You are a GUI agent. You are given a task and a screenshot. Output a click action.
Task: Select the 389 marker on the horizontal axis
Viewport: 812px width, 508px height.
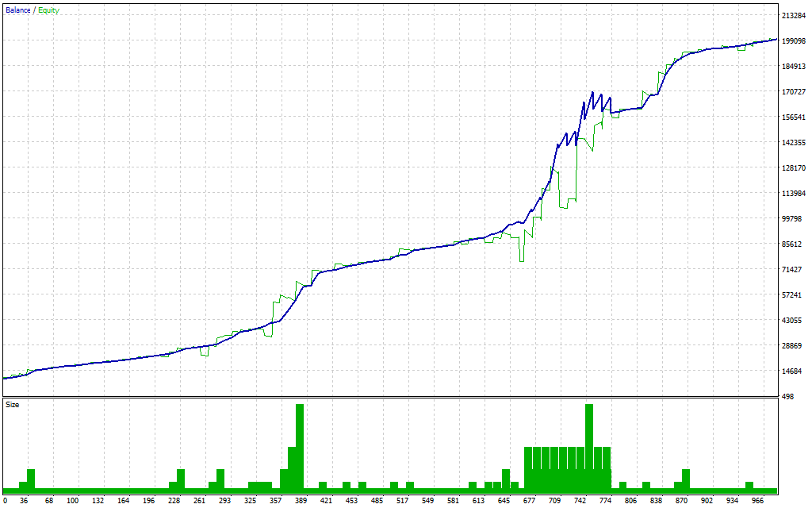pos(301,501)
